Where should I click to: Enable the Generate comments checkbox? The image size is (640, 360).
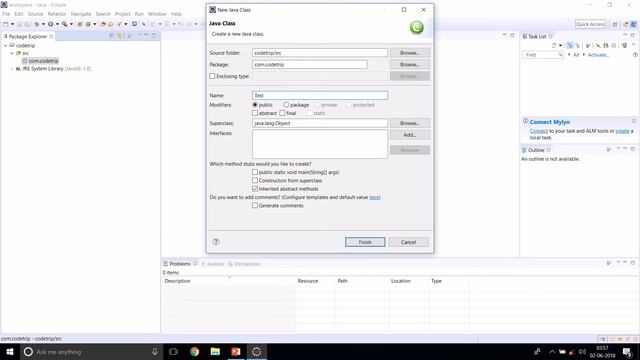255,205
